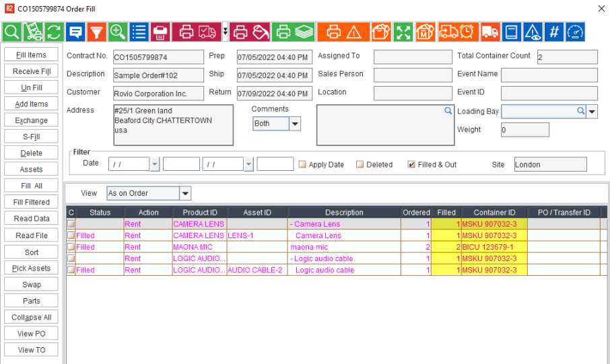Click the Product ID column header
Image resolution: width=610 pixels, height=364 pixels.
[x=200, y=213]
